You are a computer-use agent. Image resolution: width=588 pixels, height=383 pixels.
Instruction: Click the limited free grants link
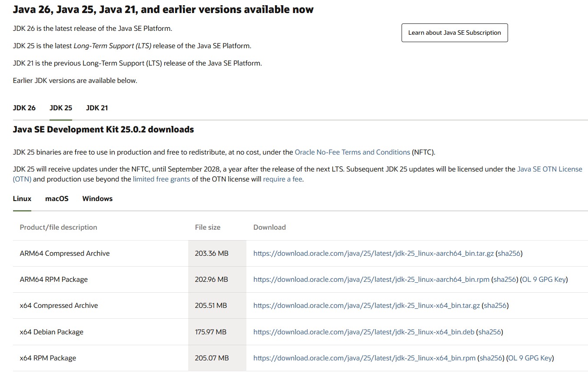click(161, 179)
